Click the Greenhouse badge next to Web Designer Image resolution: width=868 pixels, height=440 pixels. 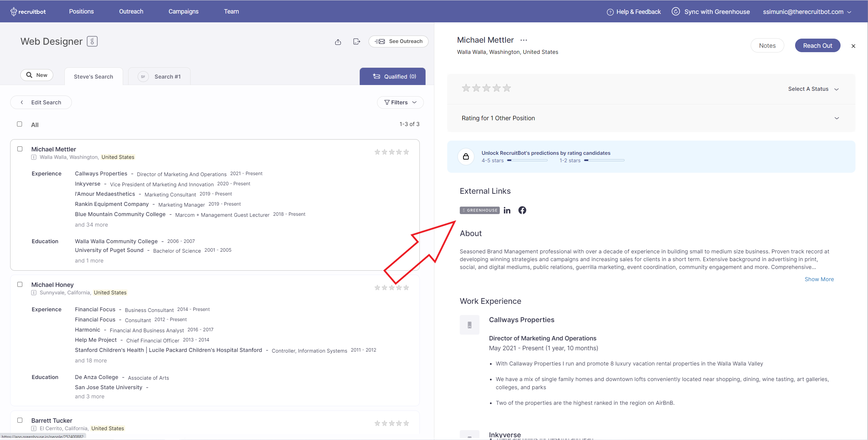pos(92,41)
